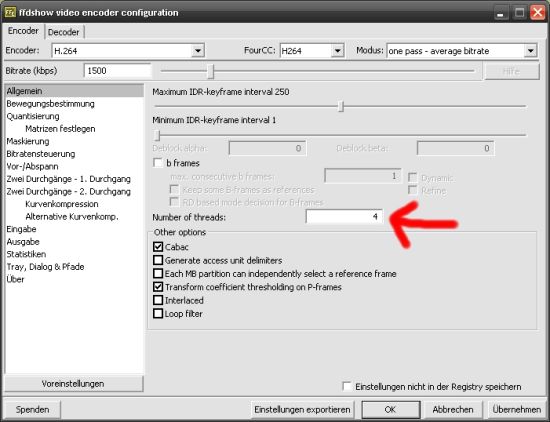
Task: Click the Voreinstellungen button
Action: (73, 384)
